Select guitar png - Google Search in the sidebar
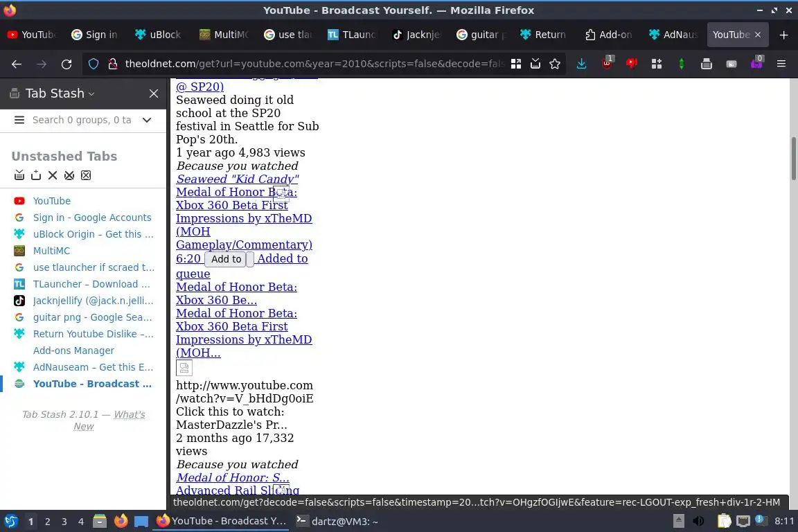 tap(93, 317)
